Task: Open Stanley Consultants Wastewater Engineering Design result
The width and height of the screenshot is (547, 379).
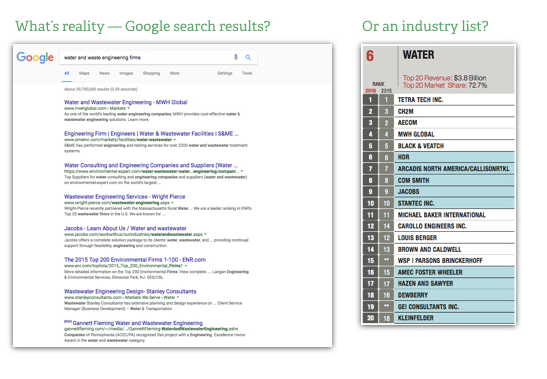Action: click(x=130, y=291)
